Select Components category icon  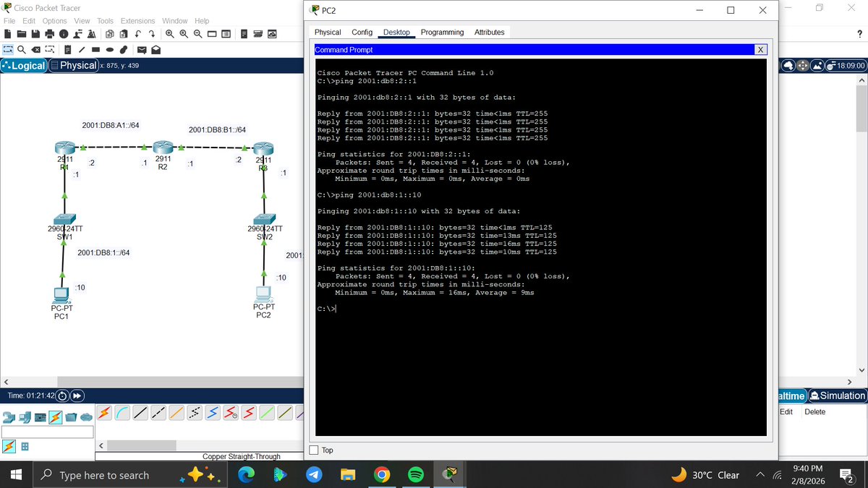click(41, 417)
